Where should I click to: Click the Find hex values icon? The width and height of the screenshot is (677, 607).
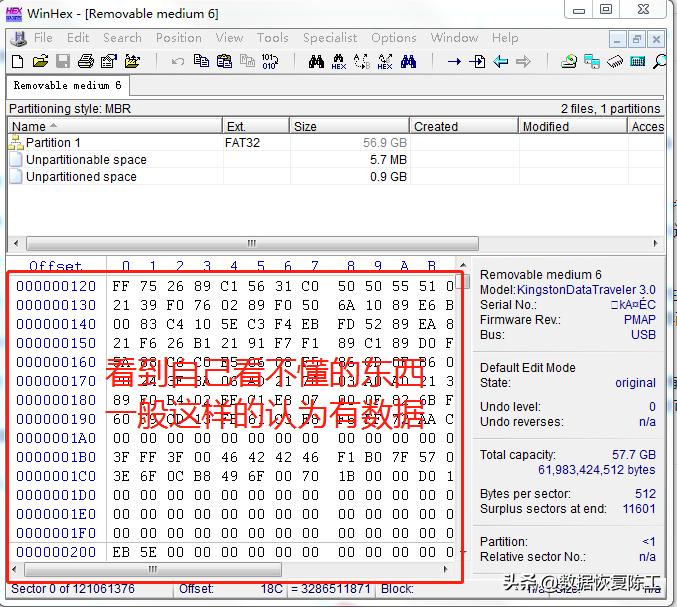pos(339,62)
